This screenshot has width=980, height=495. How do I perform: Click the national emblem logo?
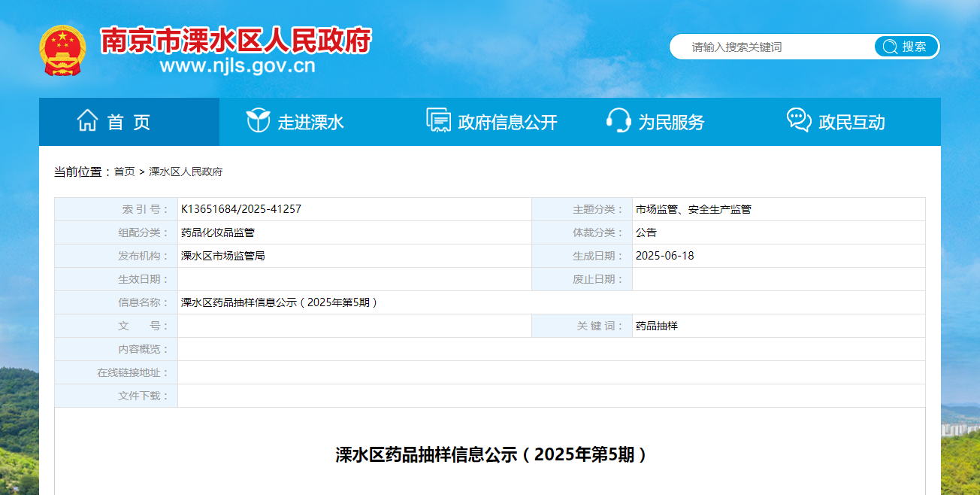[62, 50]
